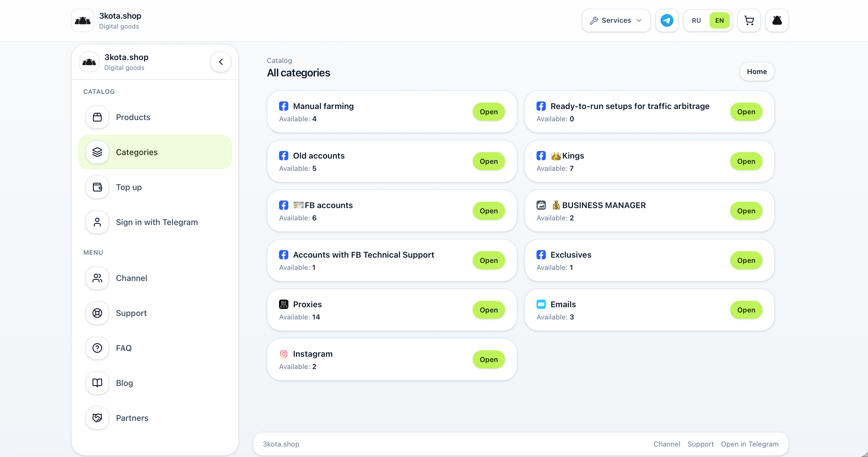Image resolution: width=868 pixels, height=457 pixels.
Task: Click the Partners handshake icon
Action: [97, 418]
